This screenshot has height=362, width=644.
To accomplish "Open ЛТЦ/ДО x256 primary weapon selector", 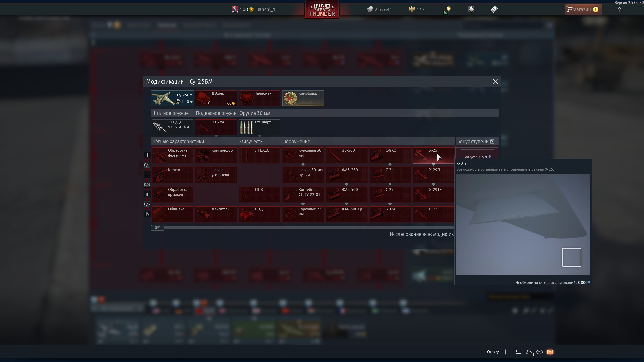I will pos(172,127).
